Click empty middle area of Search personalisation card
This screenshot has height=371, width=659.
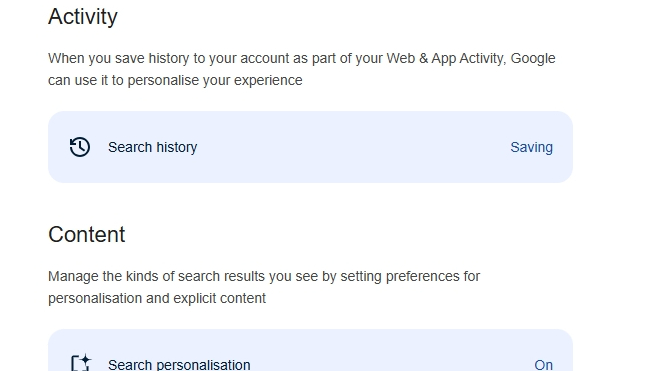pos(391,362)
